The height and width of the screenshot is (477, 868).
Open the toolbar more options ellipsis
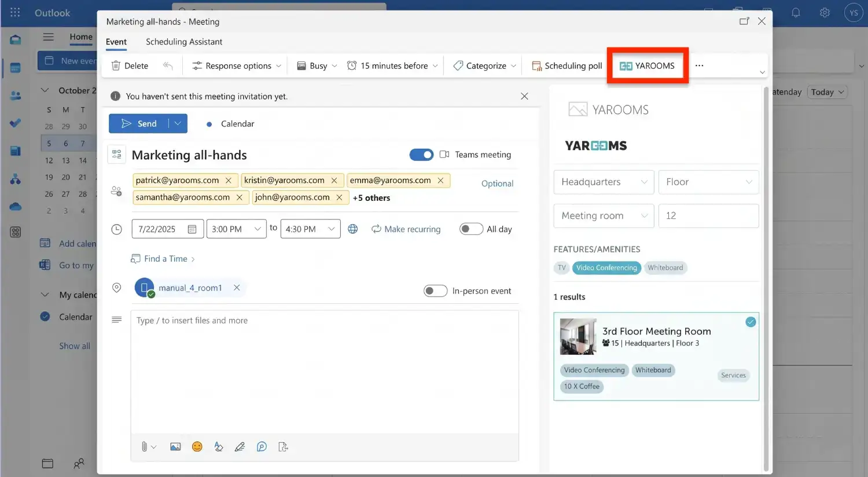pyautogui.click(x=699, y=65)
